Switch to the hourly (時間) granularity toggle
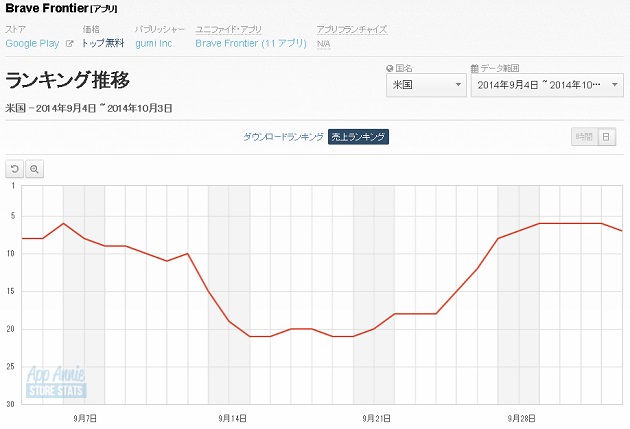630x429 pixels. coord(584,137)
